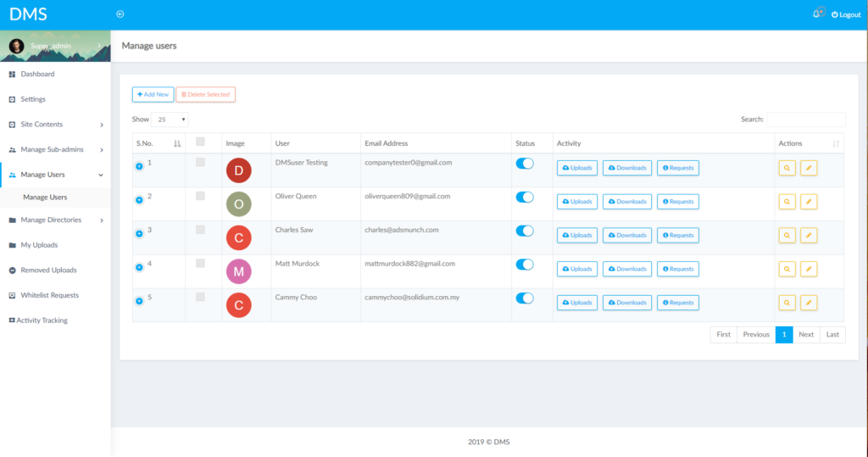Toggle status switch for Oliver Queen
Image resolution: width=868 pixels, height=457 pixels.
[525, 198]
